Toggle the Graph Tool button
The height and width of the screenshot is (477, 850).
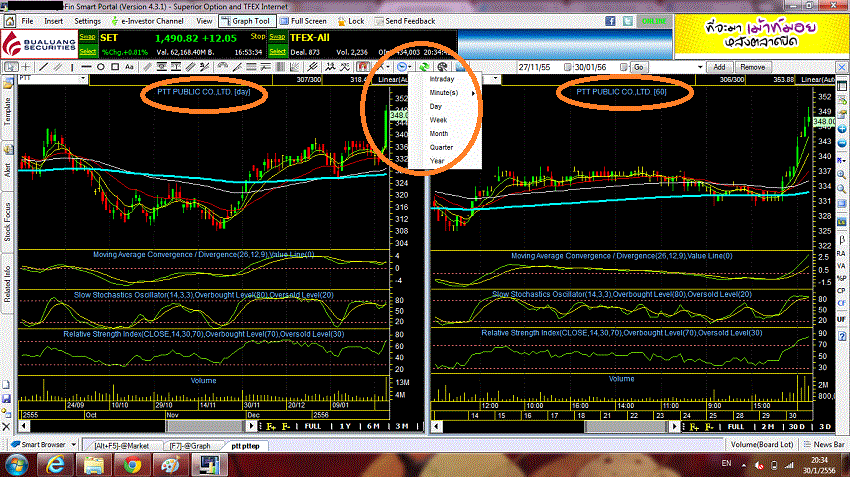[247, 21]
